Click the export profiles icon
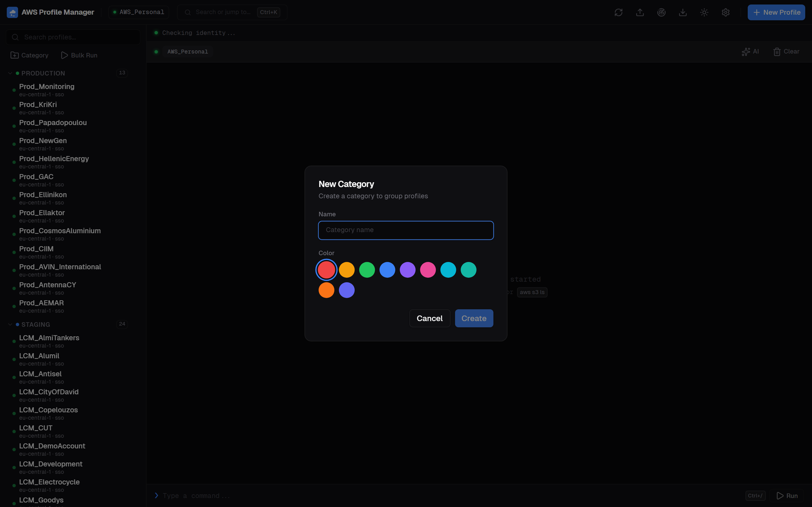Image resolution: width=812 pixels, height=507 pixels. 640,12
